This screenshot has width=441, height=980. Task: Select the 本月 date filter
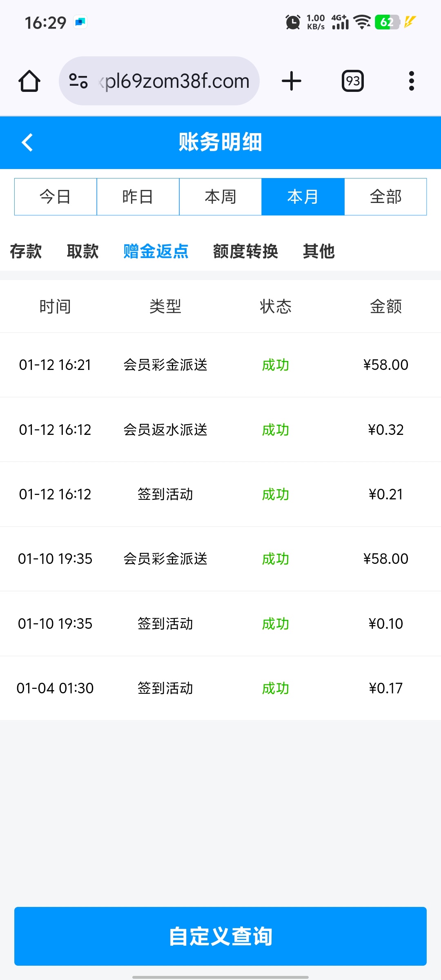coord(303,197)
